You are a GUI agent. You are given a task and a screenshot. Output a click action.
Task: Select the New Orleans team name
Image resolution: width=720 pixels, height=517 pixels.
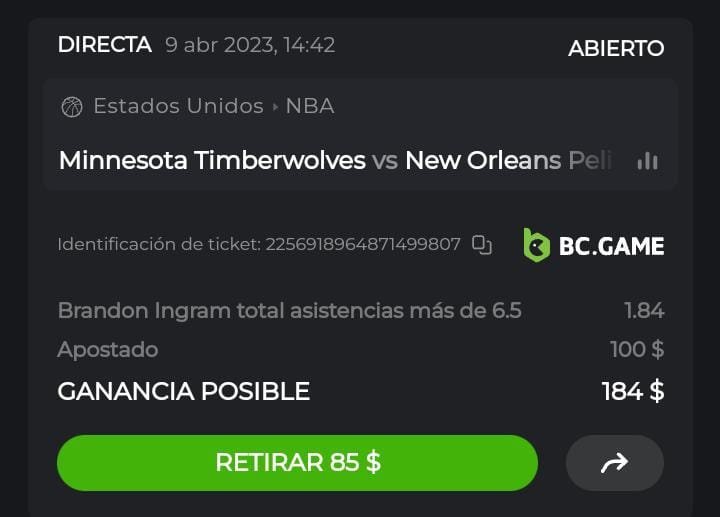510,160
